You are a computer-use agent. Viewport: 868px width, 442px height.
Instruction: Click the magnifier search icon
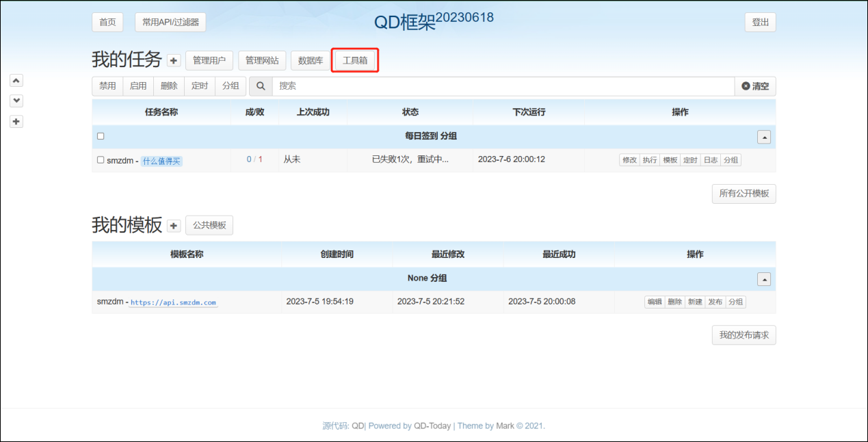(261, 86)
